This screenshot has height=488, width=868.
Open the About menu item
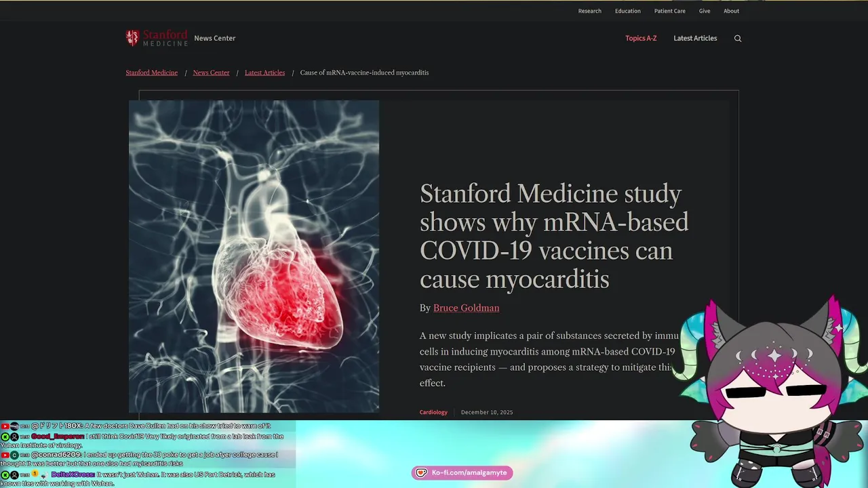pos(731,11)
